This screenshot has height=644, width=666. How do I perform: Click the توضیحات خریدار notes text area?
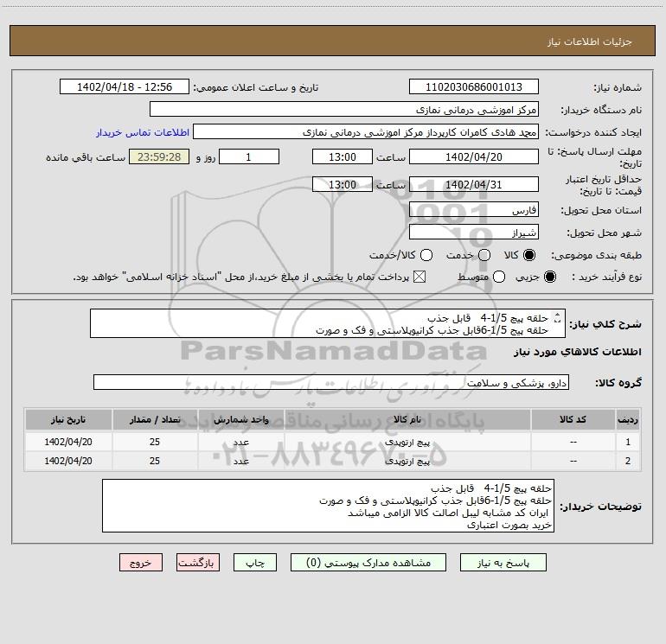point(329,506)
